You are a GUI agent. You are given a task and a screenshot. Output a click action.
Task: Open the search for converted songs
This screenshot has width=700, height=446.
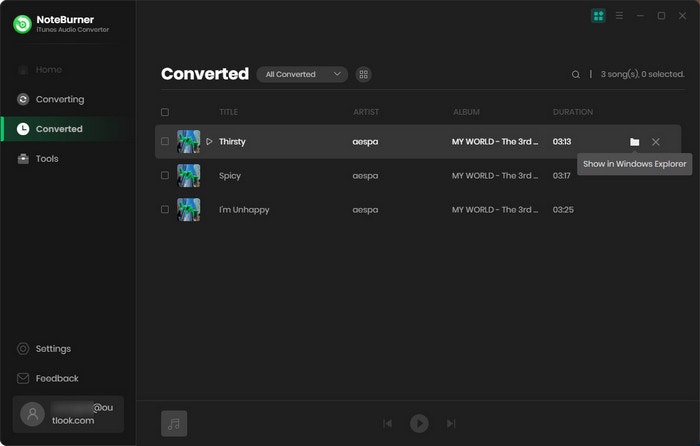576,75
